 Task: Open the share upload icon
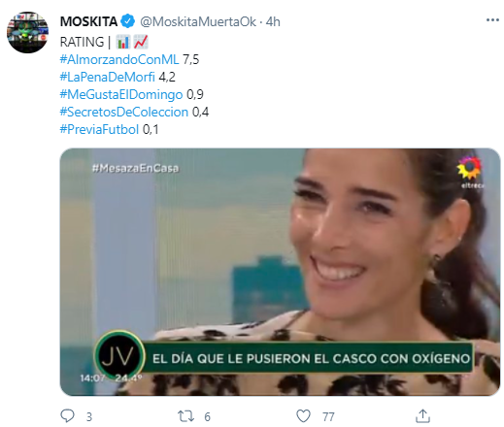tap(422, 416)
